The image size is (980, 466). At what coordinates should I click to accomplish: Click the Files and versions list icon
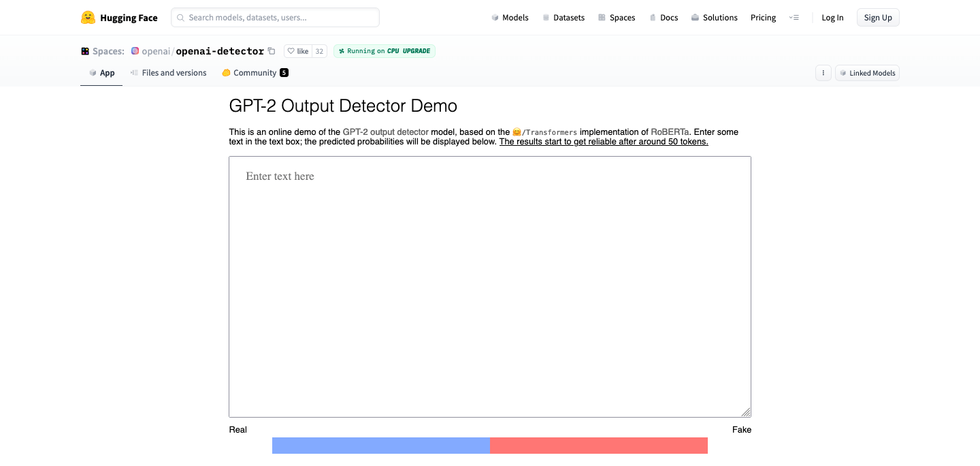(x=135, y=73)
